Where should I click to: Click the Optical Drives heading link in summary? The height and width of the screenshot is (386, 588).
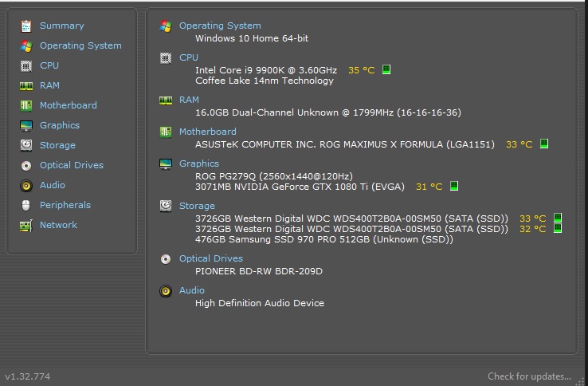pos(211,258)
